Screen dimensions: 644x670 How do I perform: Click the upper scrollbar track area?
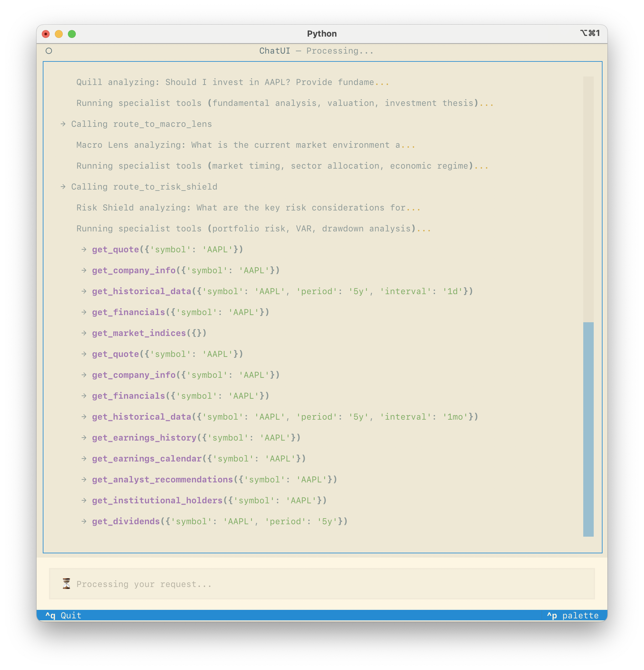[588, 198]
